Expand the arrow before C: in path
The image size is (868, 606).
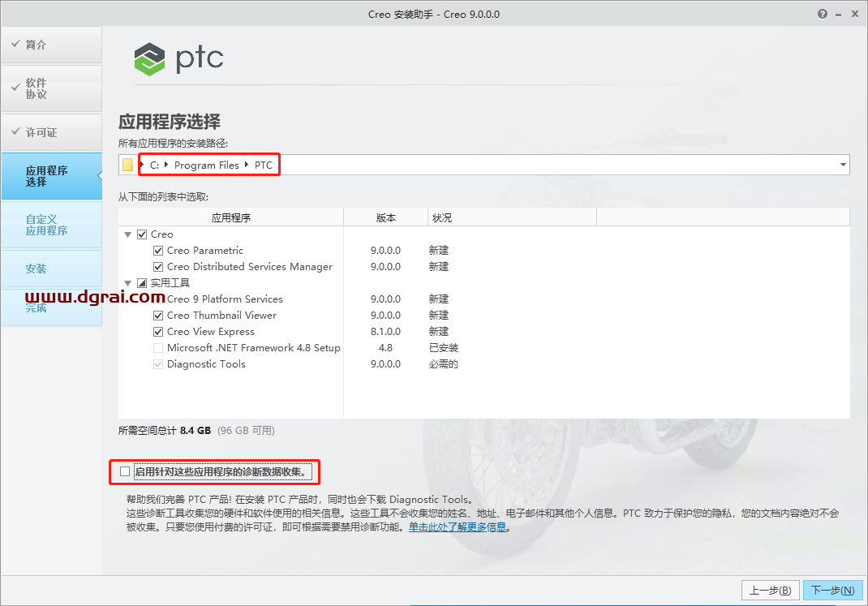pyautogui.click(x=142, y=165)
